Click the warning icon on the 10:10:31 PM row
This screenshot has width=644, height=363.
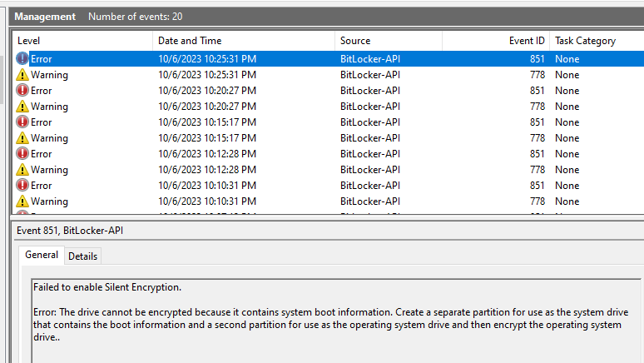(x=22, y=201)
